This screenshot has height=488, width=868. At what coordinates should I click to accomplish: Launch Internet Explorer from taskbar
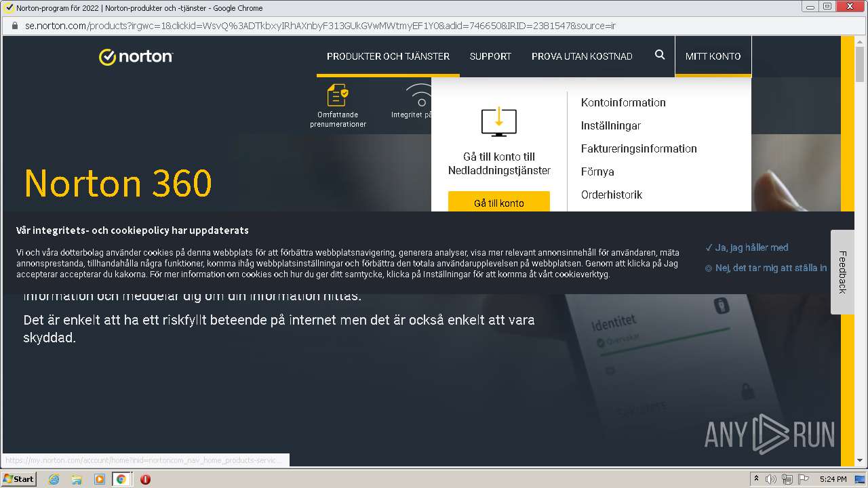54,479
